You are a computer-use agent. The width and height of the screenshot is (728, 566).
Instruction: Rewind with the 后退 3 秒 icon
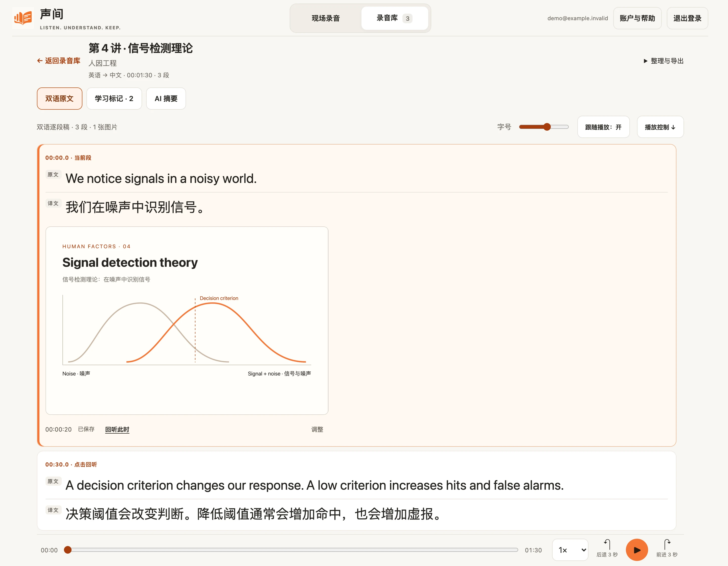607,548
